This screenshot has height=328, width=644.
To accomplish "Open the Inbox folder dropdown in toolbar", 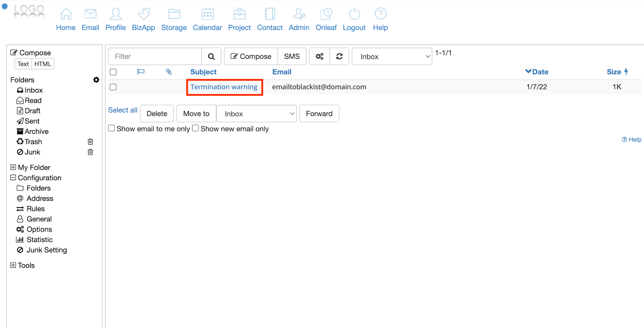I will click(x=392, y=57).
